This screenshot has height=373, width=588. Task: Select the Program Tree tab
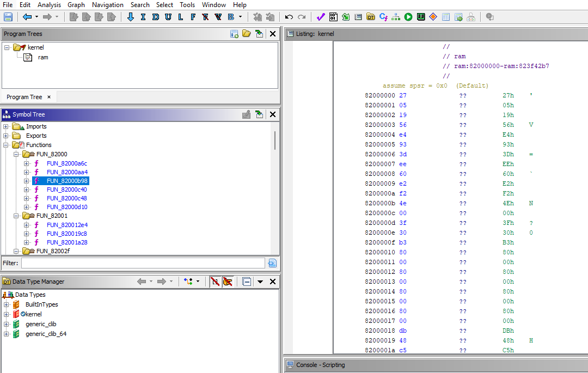[x=24, y=97]
